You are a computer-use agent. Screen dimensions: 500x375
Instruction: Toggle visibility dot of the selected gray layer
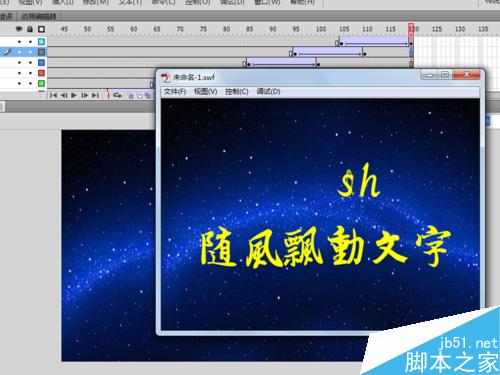[19, 52]
